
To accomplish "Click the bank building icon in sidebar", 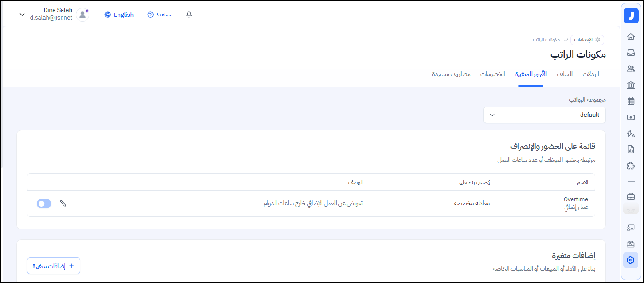I will pyautogui.click(x=631, y=85).
